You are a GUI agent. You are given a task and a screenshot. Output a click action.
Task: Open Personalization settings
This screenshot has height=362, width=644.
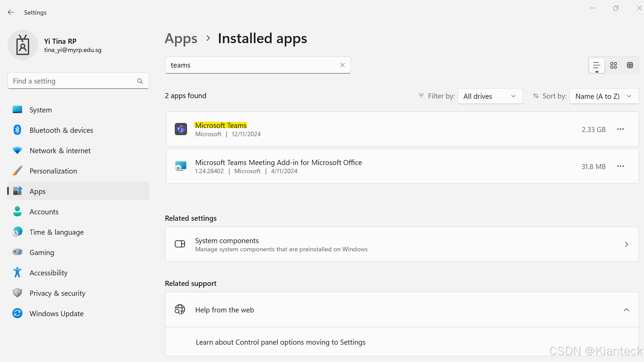[78, 171]
